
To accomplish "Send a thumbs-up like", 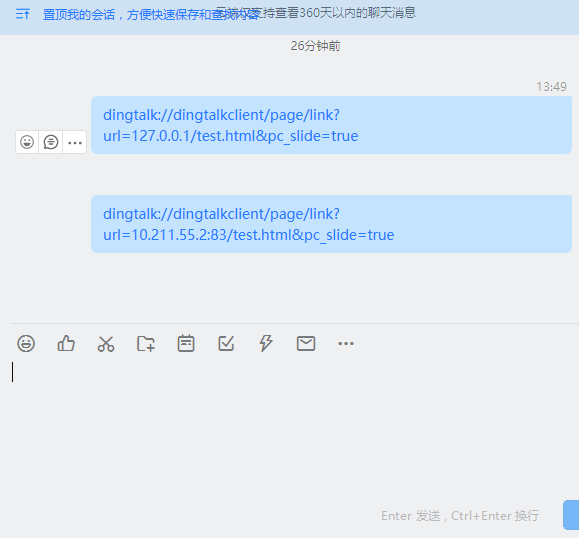I will 66,343.
